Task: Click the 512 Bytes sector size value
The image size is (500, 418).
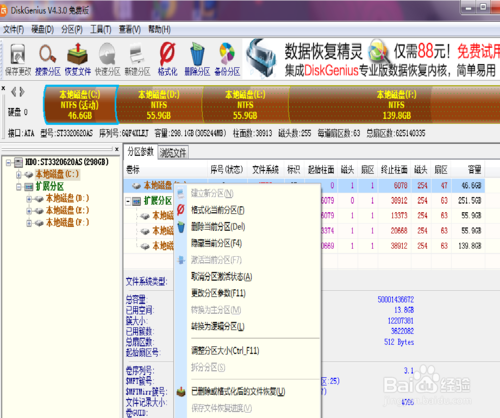Action: click(x=399, y=342)
